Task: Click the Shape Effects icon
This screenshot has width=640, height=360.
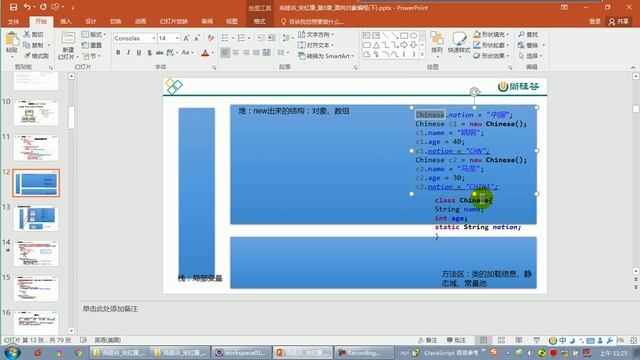Action: point(477,56)
